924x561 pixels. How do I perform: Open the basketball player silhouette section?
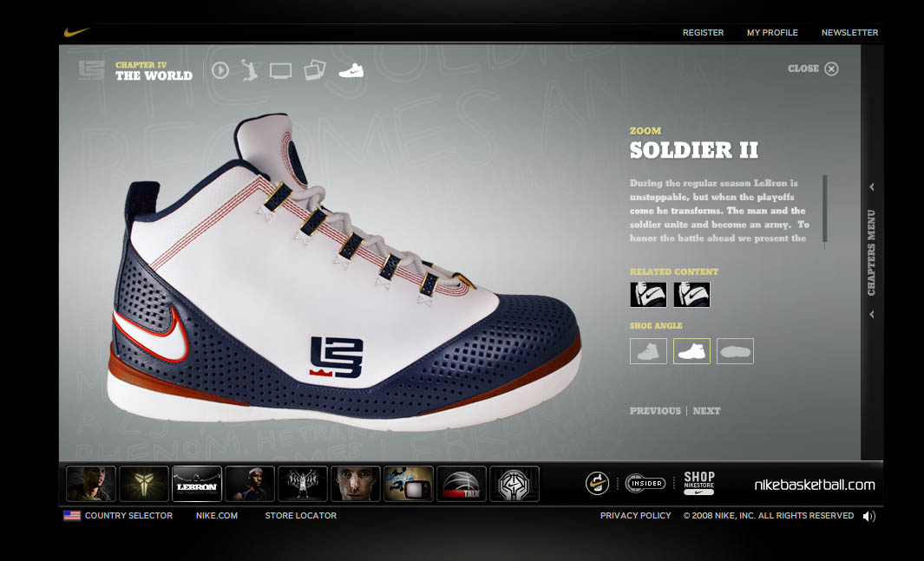[250, 70]
